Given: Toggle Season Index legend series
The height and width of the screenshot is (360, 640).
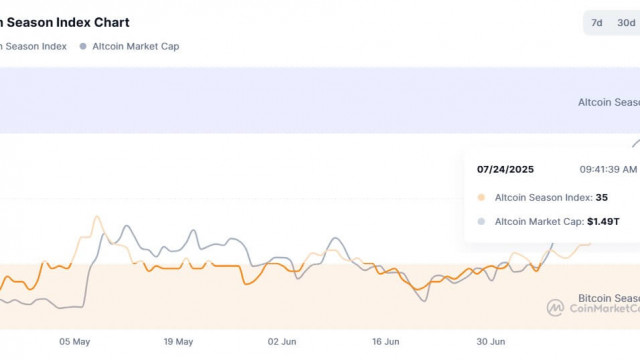Looking at the screenshot, I should [33, 47].
